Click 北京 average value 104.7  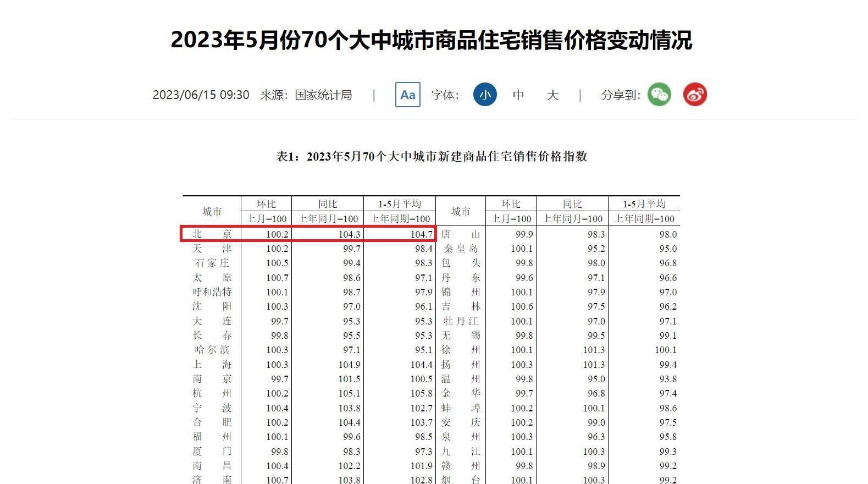click(x=421, y=234)
